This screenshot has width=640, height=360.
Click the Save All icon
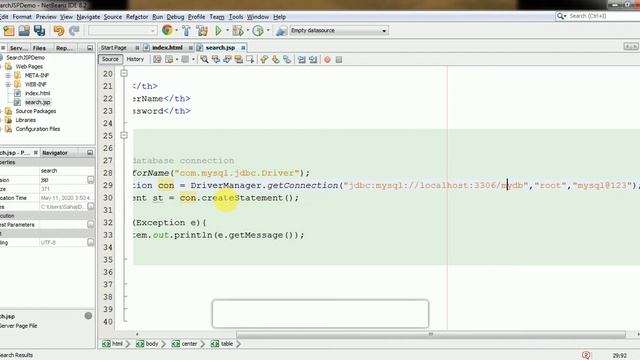click(40, 31)
